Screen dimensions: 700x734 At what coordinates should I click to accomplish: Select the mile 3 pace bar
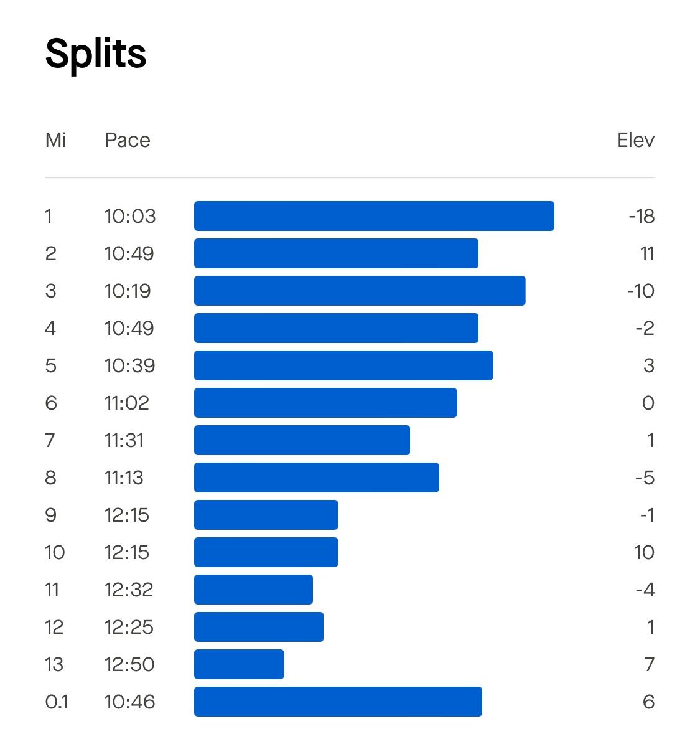[360, 291]
